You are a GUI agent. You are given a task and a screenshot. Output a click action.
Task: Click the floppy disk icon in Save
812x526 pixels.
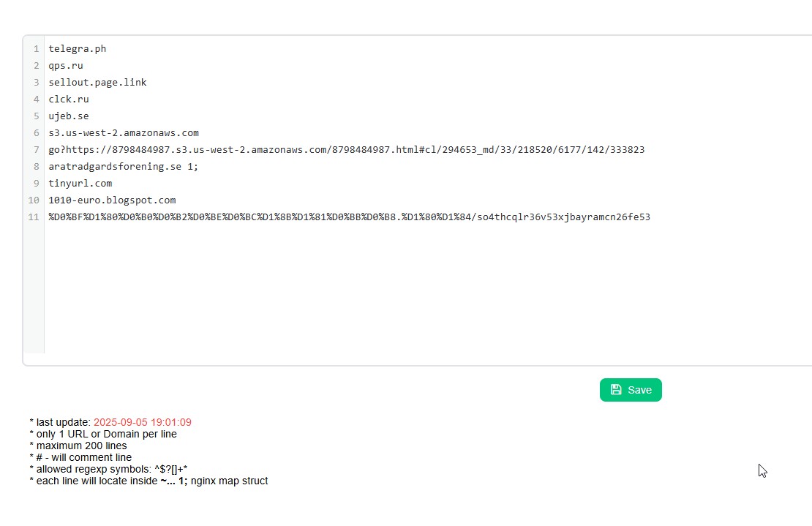616,390
